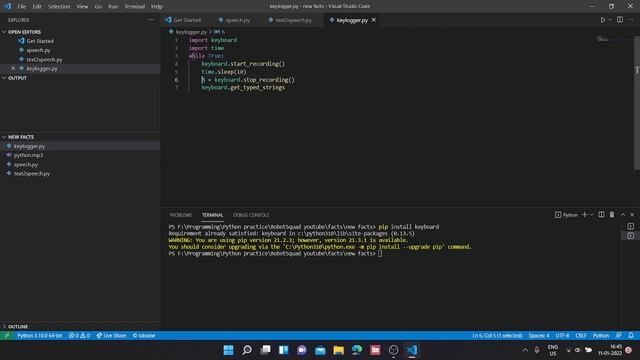The height and width of the screenshot is (360, 640).
Task: Select keylogger.py in NEW FACTS folder
Action: (29, 146)
